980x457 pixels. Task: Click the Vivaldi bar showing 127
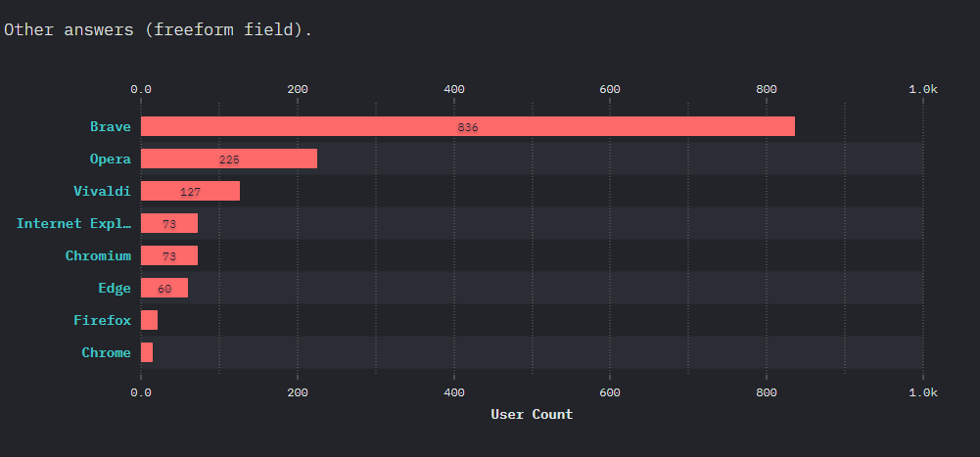tap(191, 191)
